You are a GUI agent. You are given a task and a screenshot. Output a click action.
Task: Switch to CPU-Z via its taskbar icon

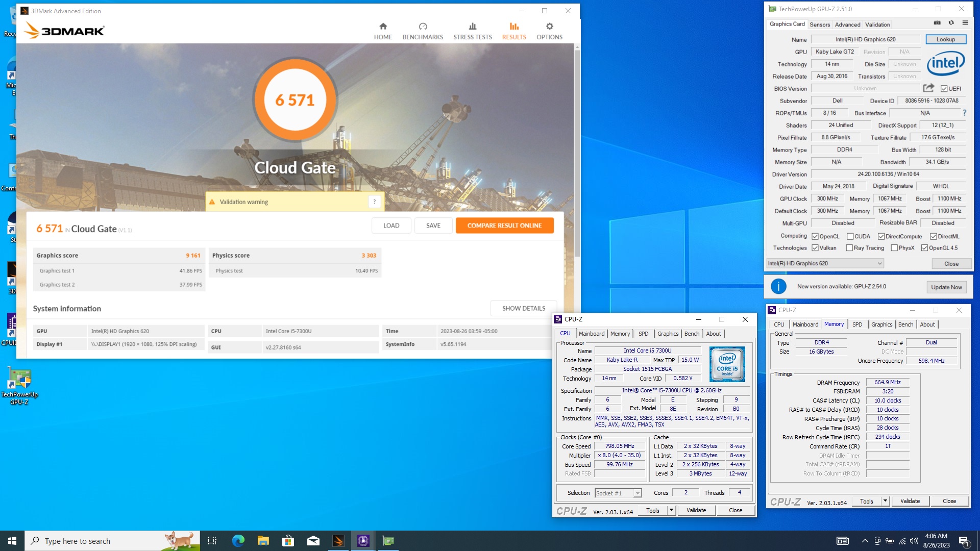(x=363, y=541)
